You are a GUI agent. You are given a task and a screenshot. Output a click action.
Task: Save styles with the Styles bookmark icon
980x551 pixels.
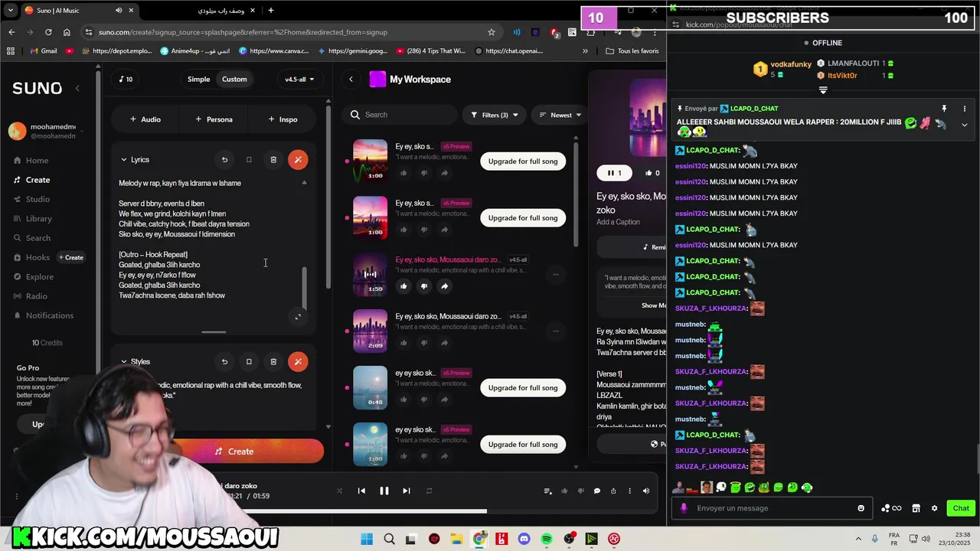click(x=249, y=361)
